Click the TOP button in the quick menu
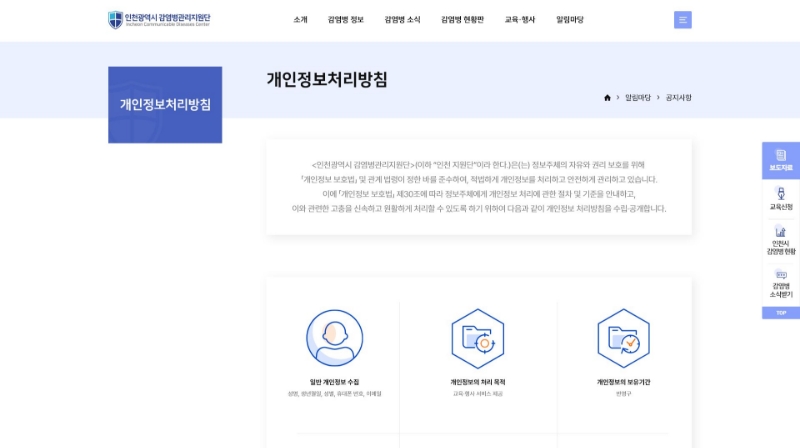This screenshot has height=448, width=800. click(x=781, y=313)
